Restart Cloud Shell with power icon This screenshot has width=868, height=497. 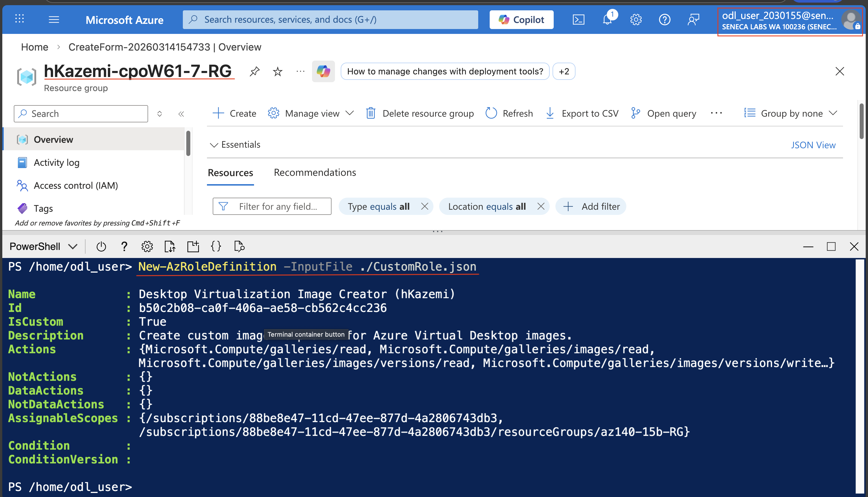(101, 246)
